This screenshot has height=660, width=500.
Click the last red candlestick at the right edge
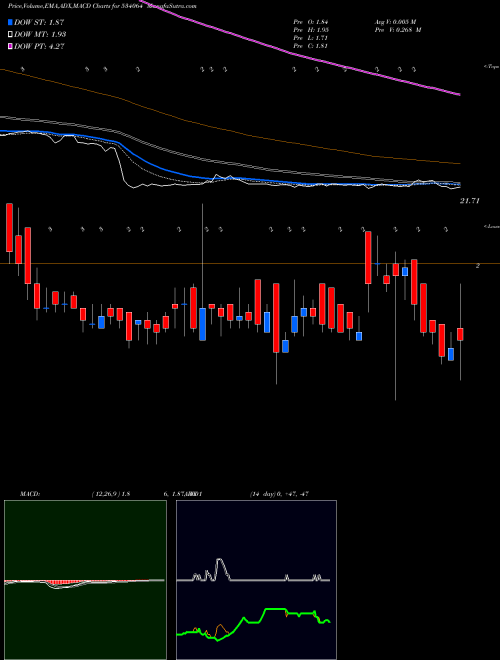(460, 334)
